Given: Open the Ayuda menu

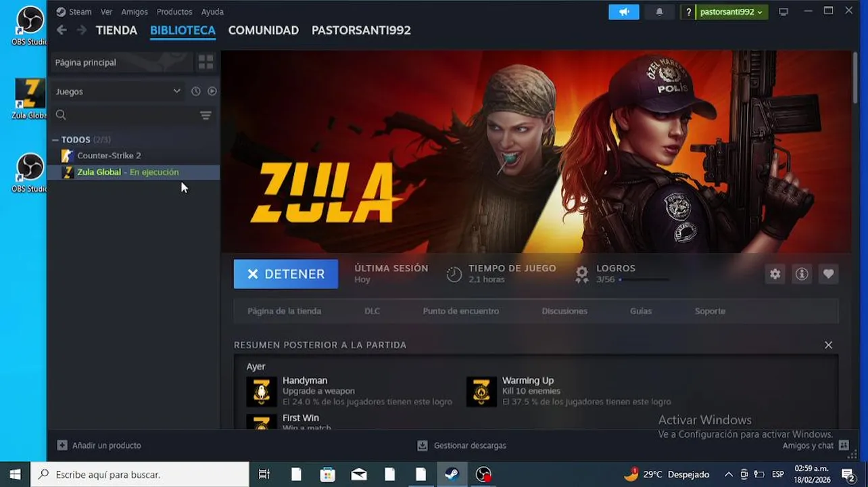Looking at the screenshot, I should (212, 11).
